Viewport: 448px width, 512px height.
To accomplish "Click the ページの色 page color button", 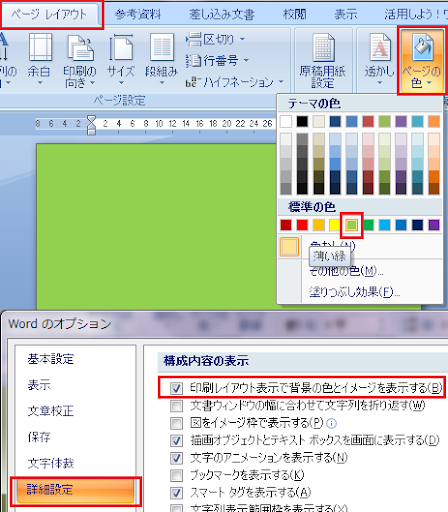I will [x=421, y=61].
